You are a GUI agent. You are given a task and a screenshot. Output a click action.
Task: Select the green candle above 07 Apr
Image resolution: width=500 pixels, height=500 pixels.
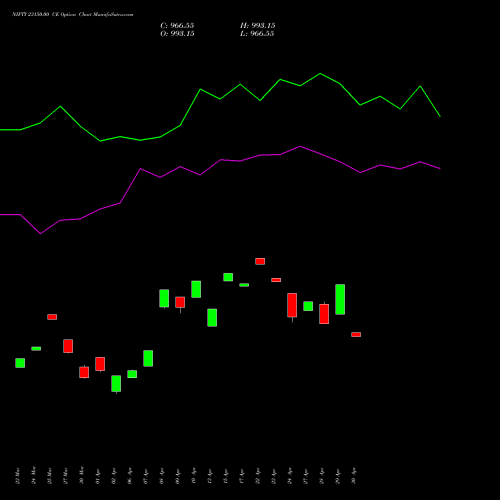pos(148,358)
